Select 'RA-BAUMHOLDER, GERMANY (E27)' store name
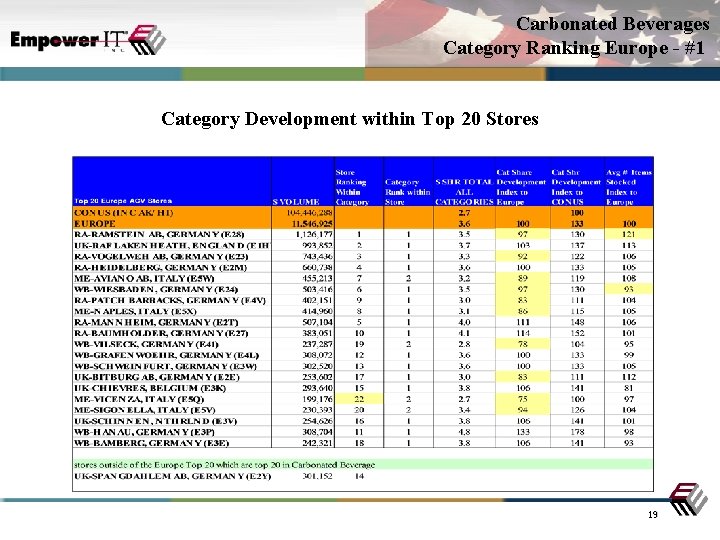The width and height of the screenshot is (720, 540). pos(161,333)
